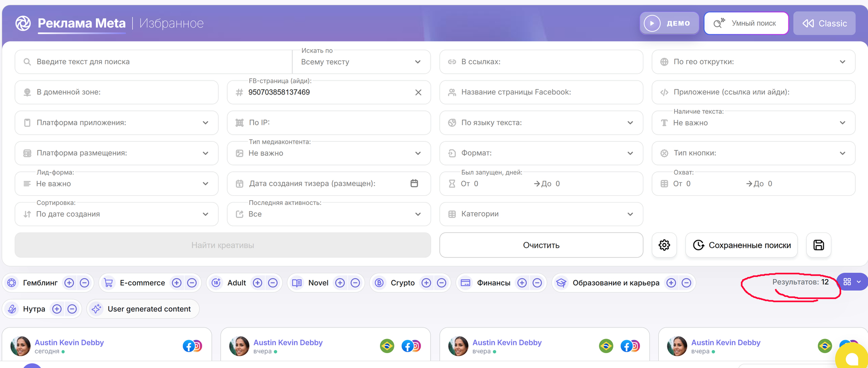
Task: Click the app logo next to Реклама Meta
Action: [x=23, y=23]
